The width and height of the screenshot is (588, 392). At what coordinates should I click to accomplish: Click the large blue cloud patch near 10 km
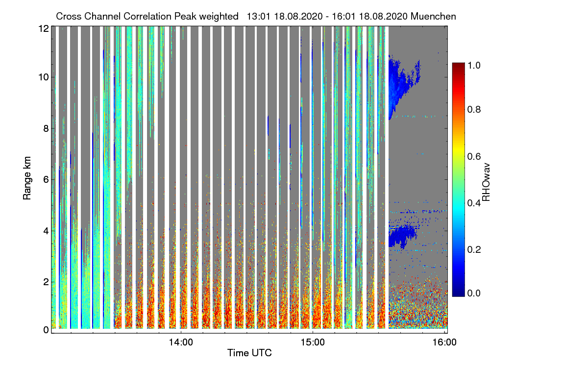coord(399,83)
